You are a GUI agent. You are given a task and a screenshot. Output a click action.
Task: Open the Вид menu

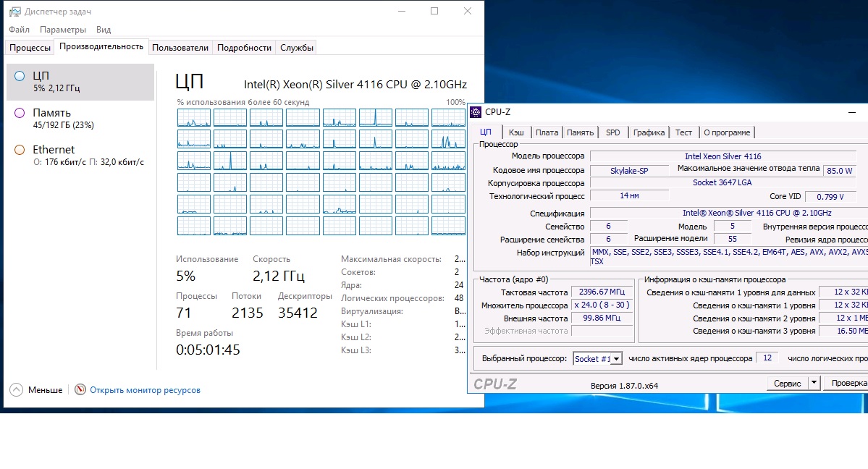click(104, 30)
